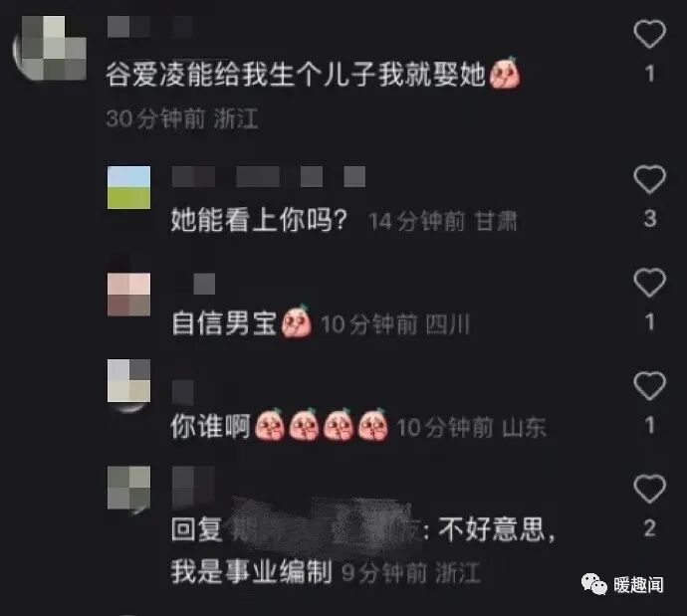Select the comment 谷爱凌能给我生个儿子我就娶她

tap(296, 74)
